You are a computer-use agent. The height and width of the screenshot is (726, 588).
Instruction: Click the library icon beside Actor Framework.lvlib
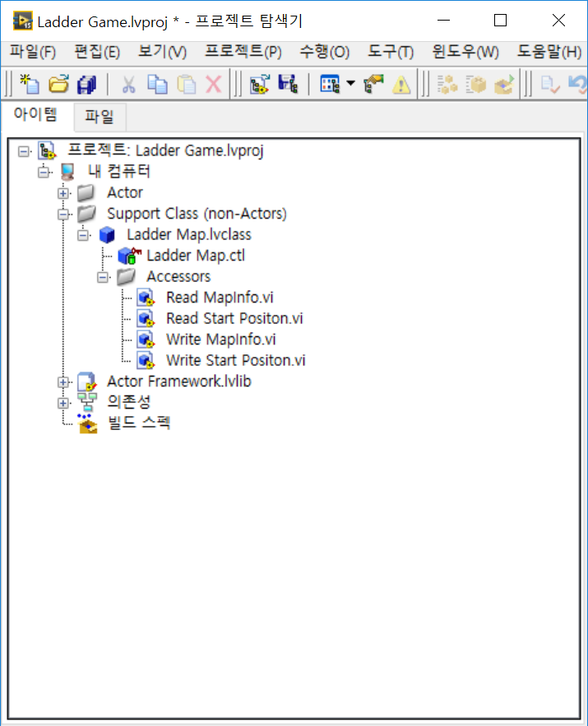[x=87, y=381]
